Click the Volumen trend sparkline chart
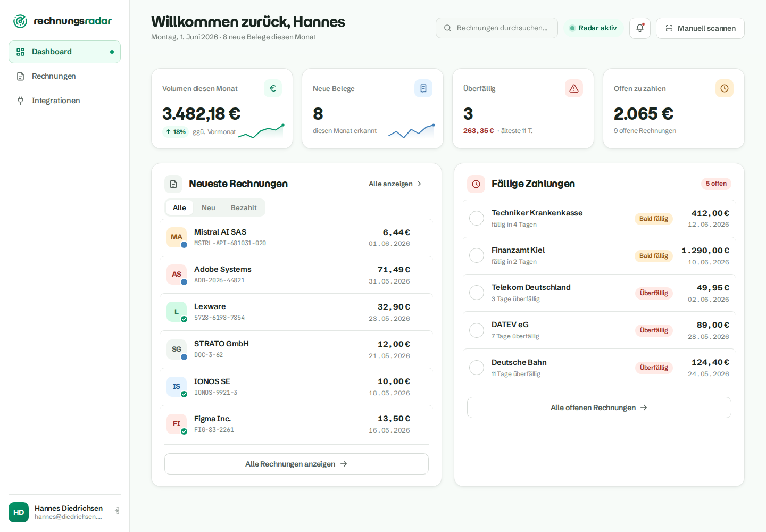This screenshot has width=766, height=532. pos(261,131)
